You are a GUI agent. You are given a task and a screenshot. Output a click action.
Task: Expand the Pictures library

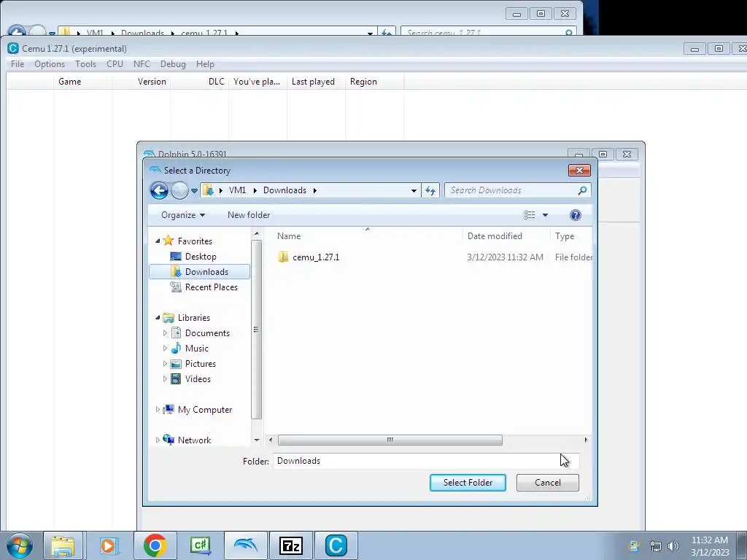click(x=166, y=363)
